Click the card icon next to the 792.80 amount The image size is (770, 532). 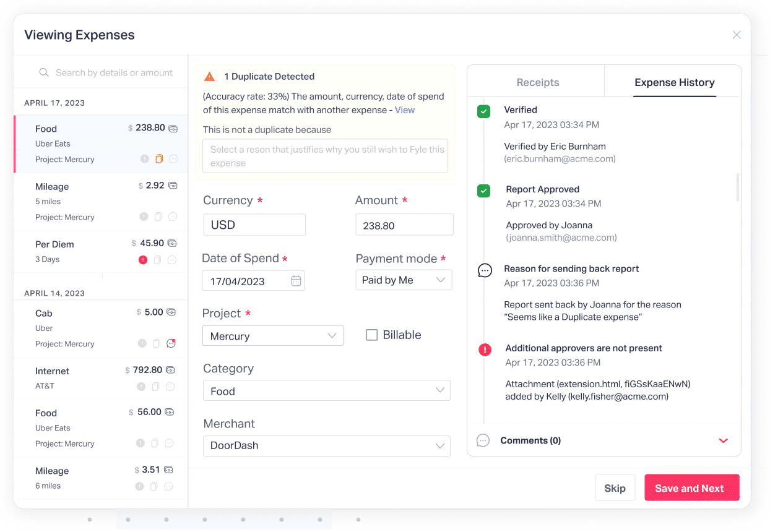coord(170,371)
